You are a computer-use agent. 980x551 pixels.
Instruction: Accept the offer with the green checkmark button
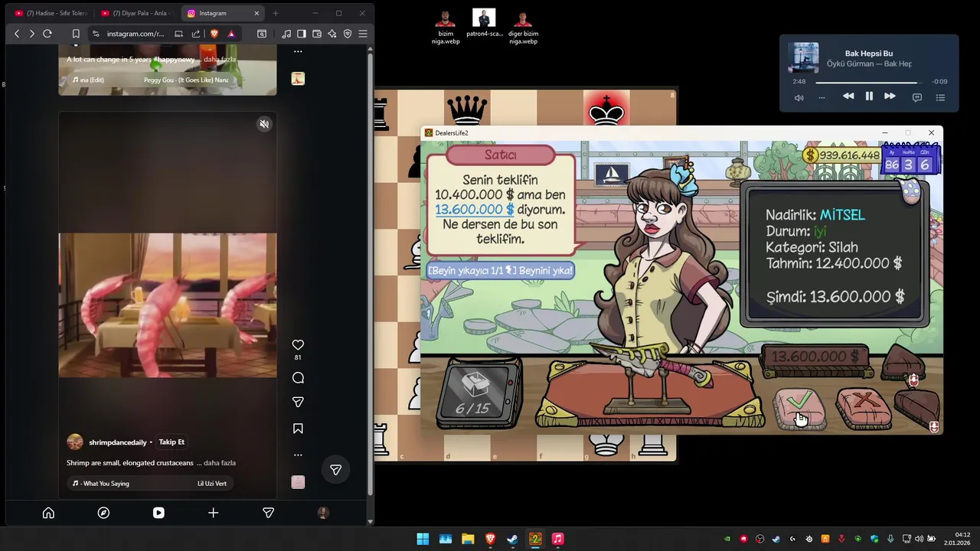pyautogui.click(x=799, y=408)
